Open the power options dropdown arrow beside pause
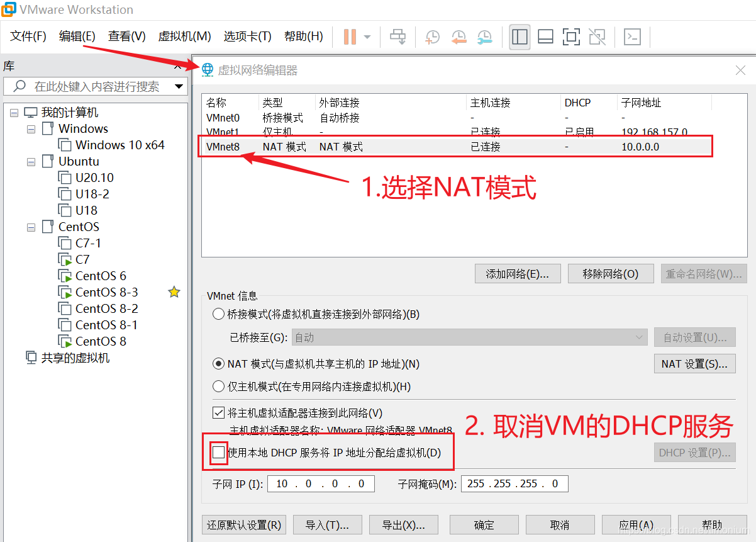756x542 pixels. coord(367,37)
